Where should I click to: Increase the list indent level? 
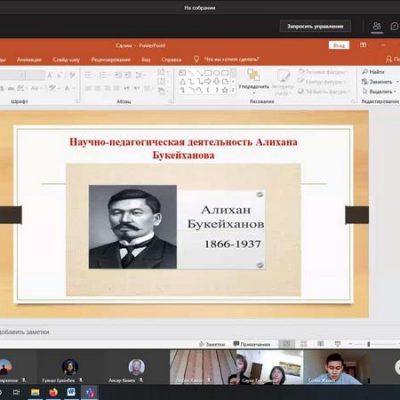coord(128,76)
